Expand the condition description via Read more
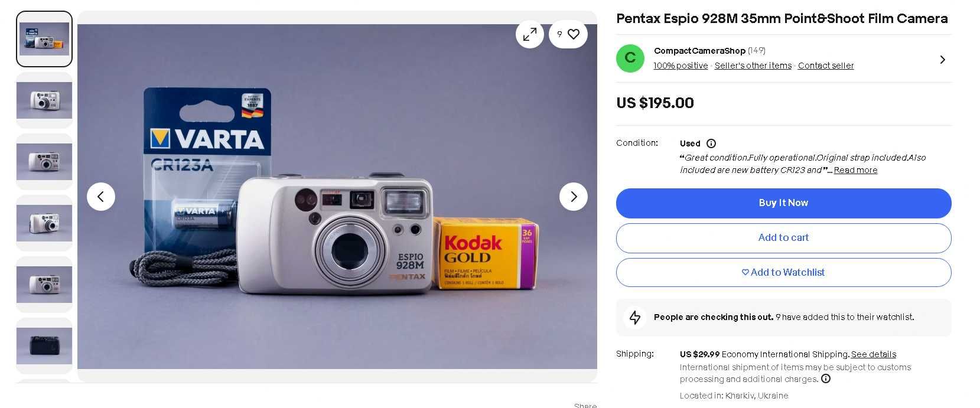980x408 pixels. point(855,170)
